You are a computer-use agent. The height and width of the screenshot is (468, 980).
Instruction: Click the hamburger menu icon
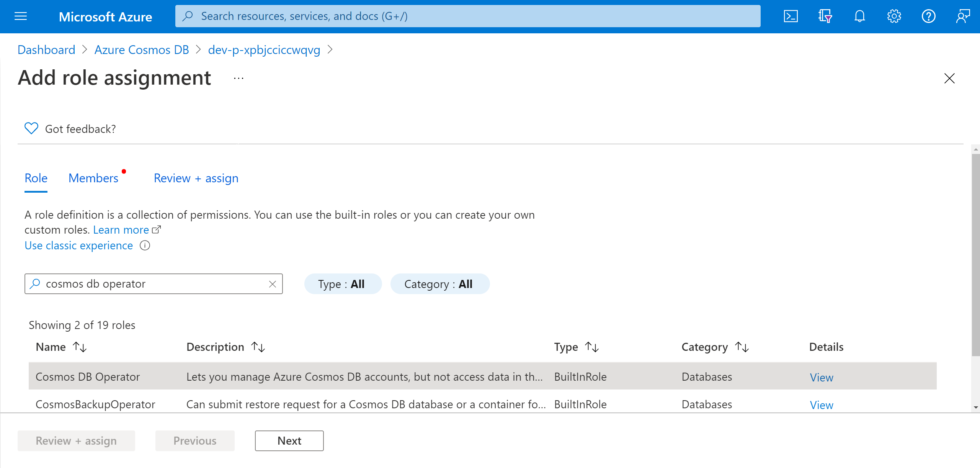(x=21, y=16)
